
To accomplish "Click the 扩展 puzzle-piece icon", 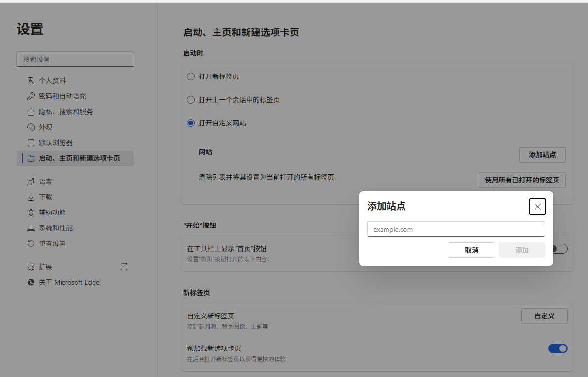I will click(x=31, y=267).
